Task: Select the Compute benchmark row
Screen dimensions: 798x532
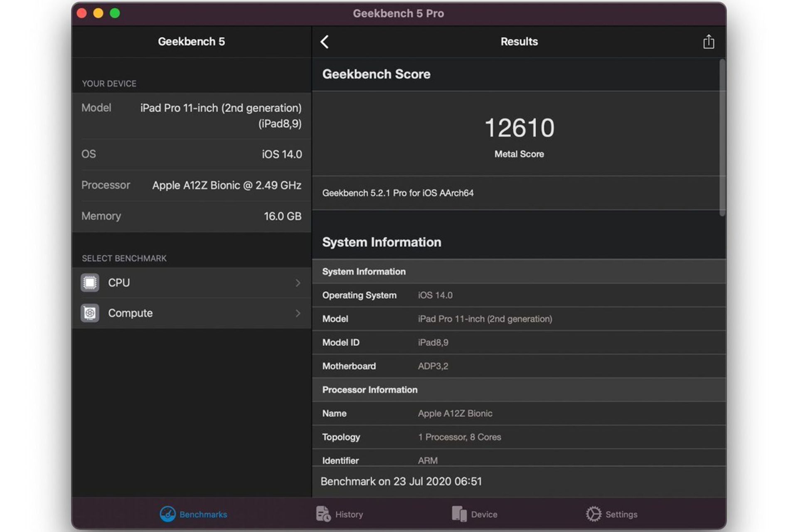Action: [191, 313]
